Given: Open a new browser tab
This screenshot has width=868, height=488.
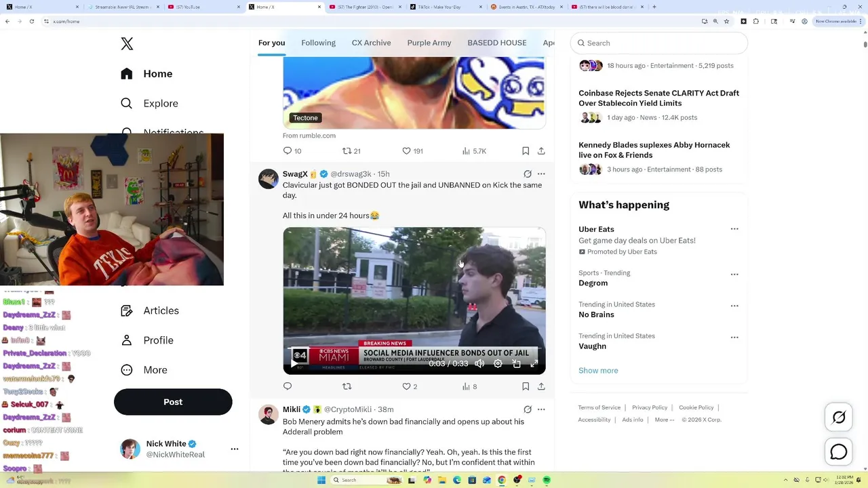Looking at the screenshot, I should coord(654,7).
